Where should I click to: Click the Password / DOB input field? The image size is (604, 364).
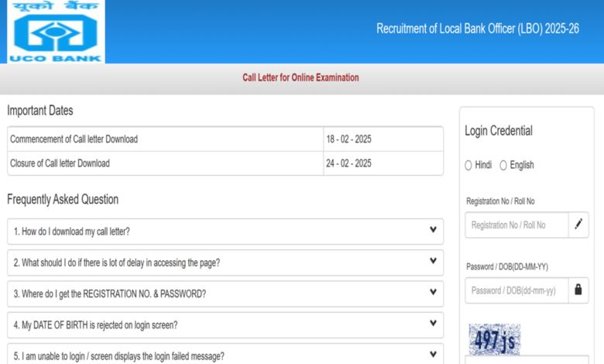[516, 290]
